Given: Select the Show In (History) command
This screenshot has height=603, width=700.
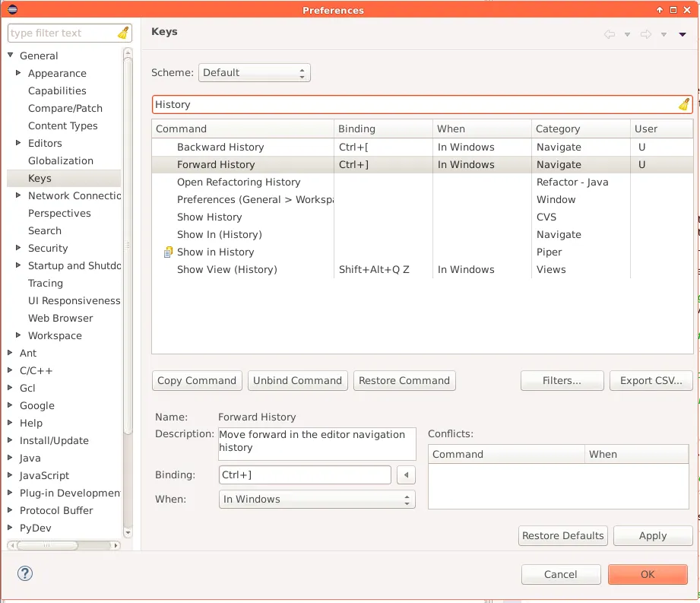Looking at the screenshot, I should (423, 234).
